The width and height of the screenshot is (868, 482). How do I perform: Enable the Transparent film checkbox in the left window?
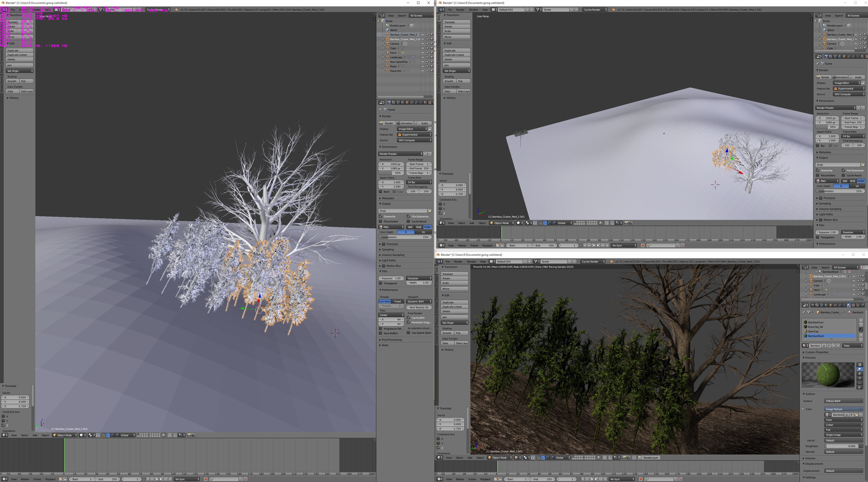(381, 283)
